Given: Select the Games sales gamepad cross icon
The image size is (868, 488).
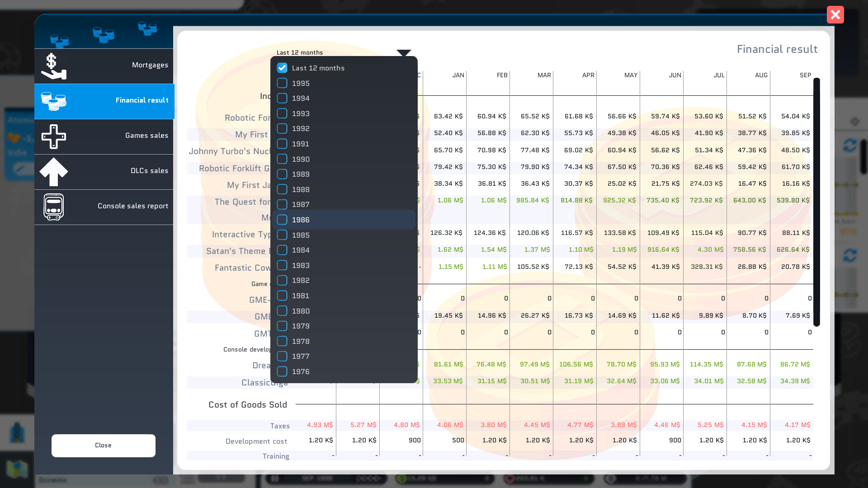Looking at the screenshot, I should pos(53,136).
